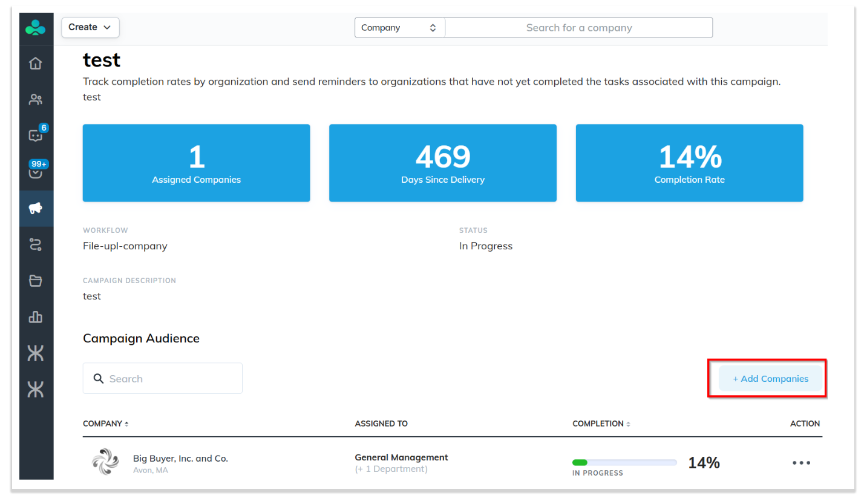Open the folder documents sidebar icon
The image size is (864, 504).
pos(36,281)
